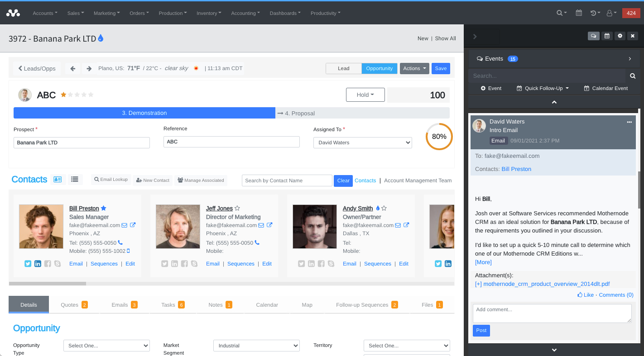Click Bill Preston's Facebook icon
The width and height of the screenshot is (644, 356).
[x=48, y=264]
